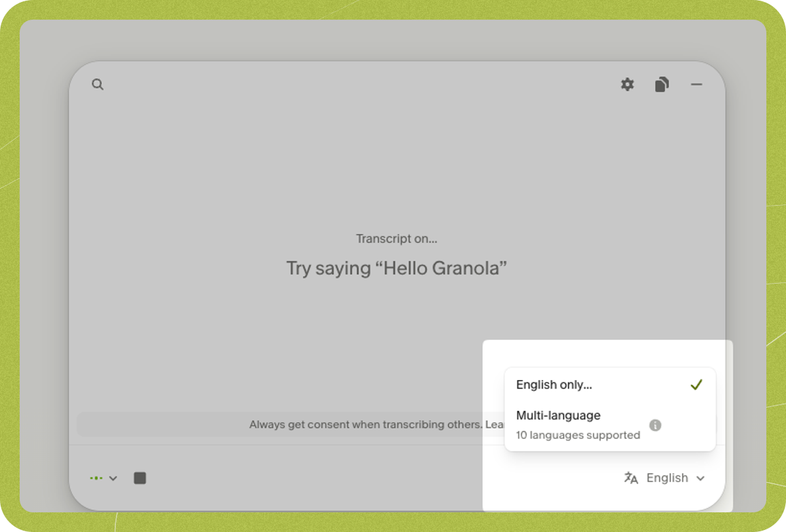Click the search magnifier icon
This screenshot has width=786, height=532.
(x=98, y=85)
